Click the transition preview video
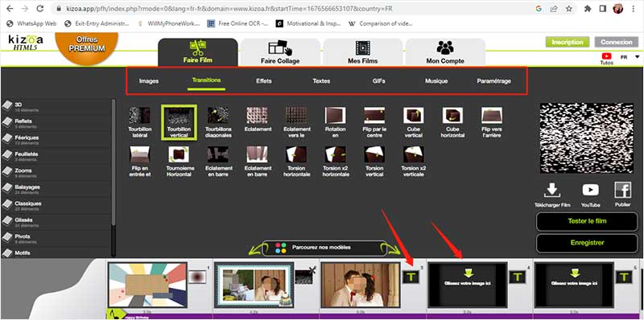This screenshot has width=644, height=320. coord(587,138)
